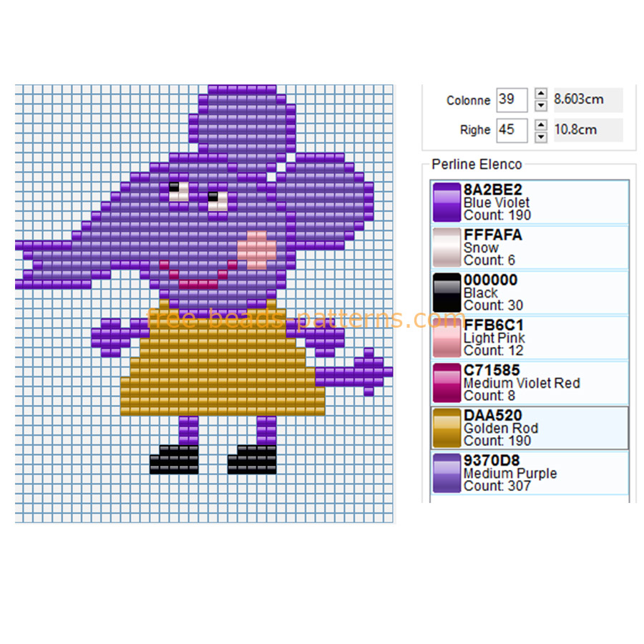Click the 8.603cm width value

coord(579,99)
